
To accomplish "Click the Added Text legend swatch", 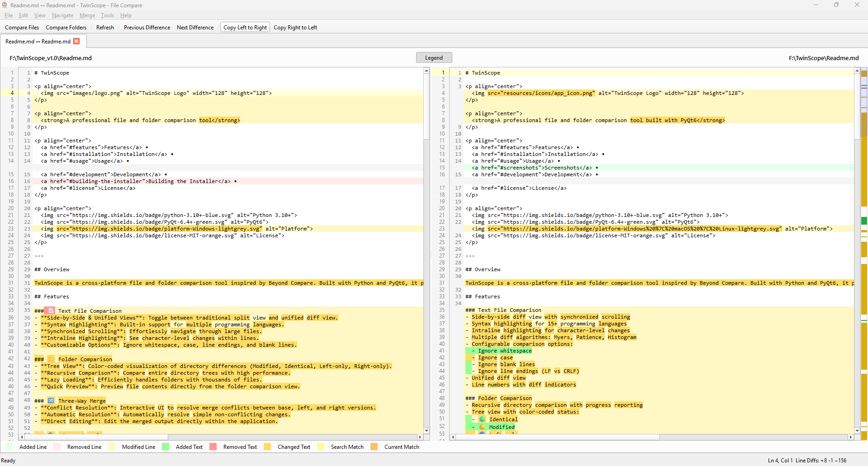I will tap(166, 447).
